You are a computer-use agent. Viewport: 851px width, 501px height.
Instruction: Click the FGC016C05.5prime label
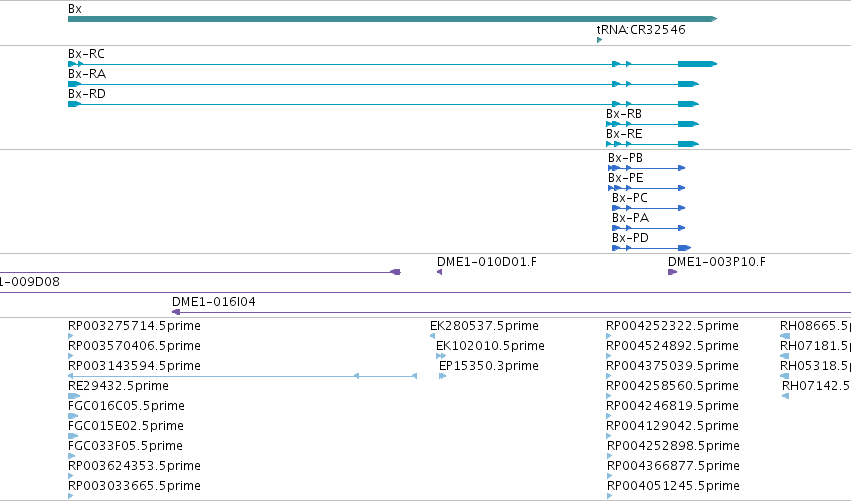[126, 406]
